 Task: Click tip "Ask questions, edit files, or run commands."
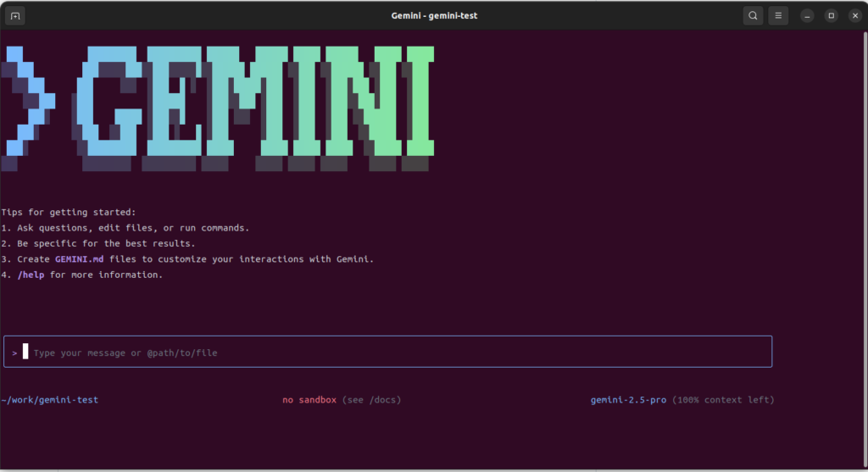coord(133,227)
